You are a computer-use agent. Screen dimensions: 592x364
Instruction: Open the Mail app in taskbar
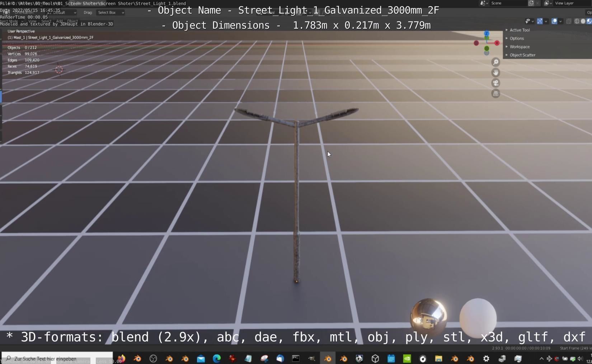click(x=201, y=359)
